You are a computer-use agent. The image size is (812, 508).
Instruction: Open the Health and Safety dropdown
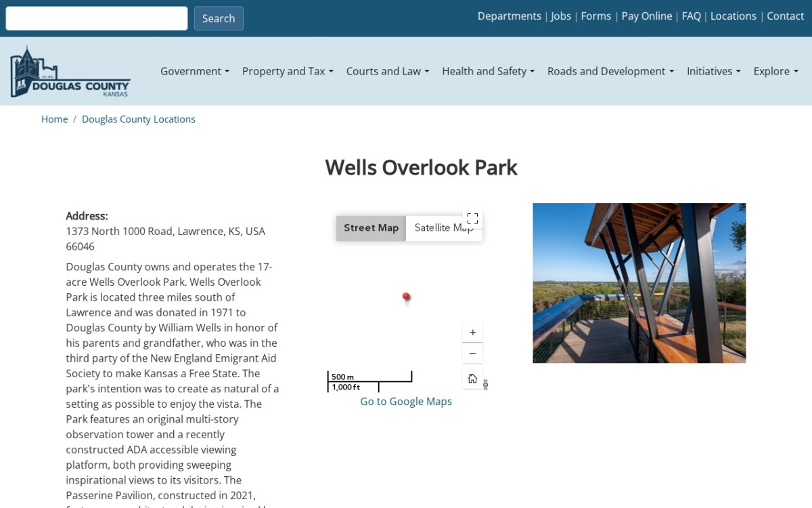[x=489, y=71]
